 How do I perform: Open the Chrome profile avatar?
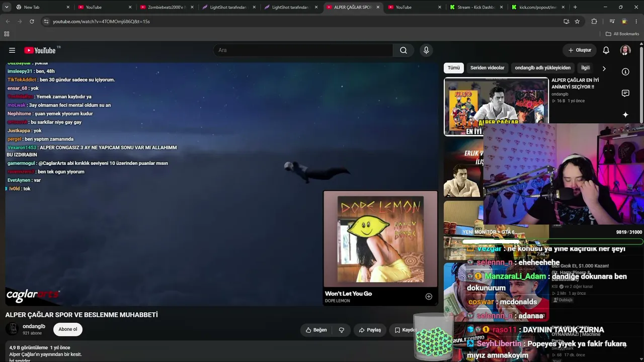coord(624,22)
